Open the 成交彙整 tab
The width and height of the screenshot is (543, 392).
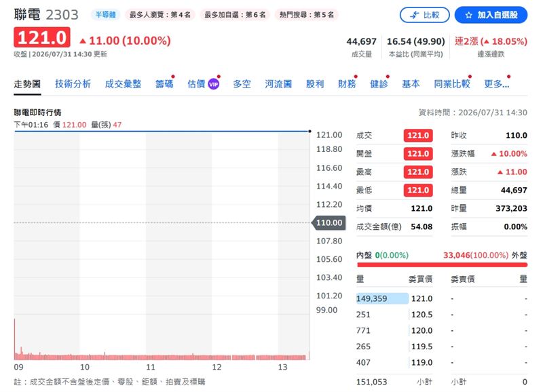coord(123,84)
